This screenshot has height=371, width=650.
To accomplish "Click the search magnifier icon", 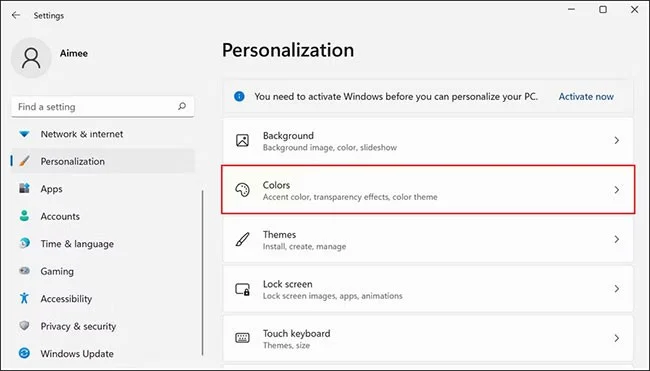I will (182, 107).
